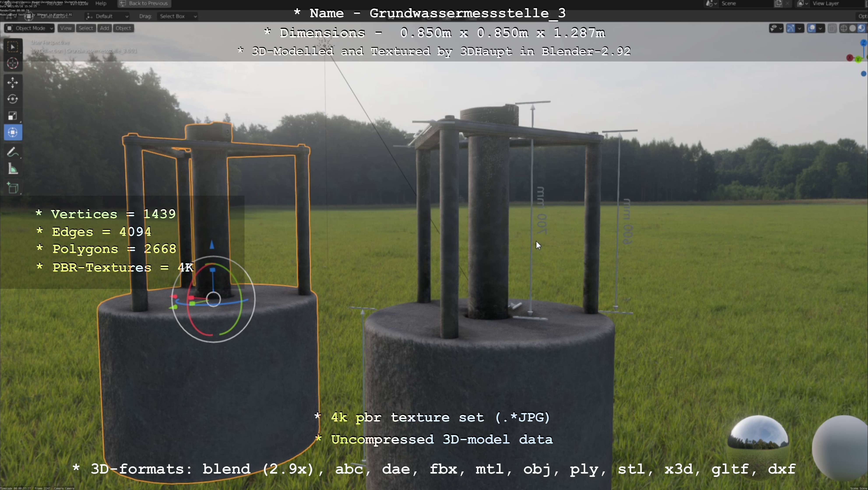Click the "User Perspective" viewport label

[x=51, y=42]
